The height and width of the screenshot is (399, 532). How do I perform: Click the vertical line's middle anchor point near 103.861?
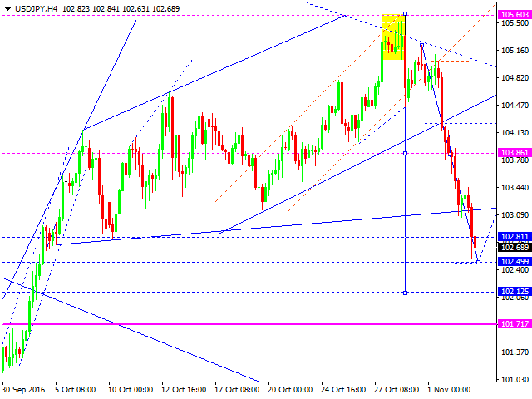[x=405, y=153]
